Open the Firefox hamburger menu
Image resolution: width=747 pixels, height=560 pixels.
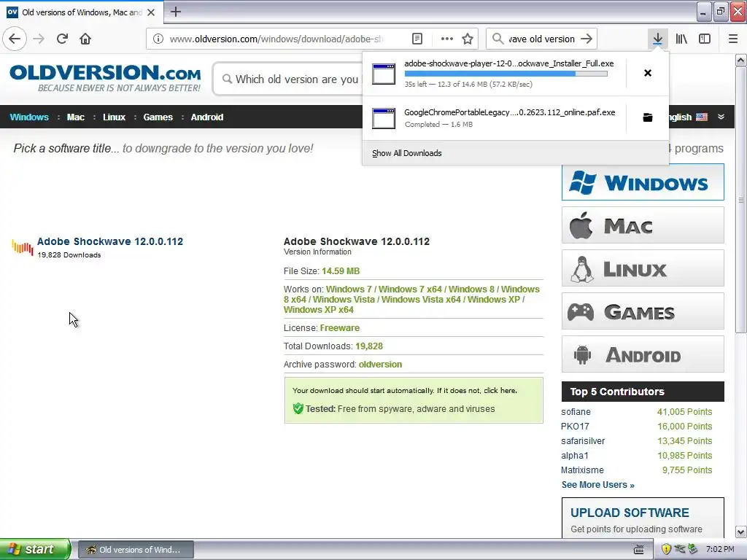click(733, 39)
